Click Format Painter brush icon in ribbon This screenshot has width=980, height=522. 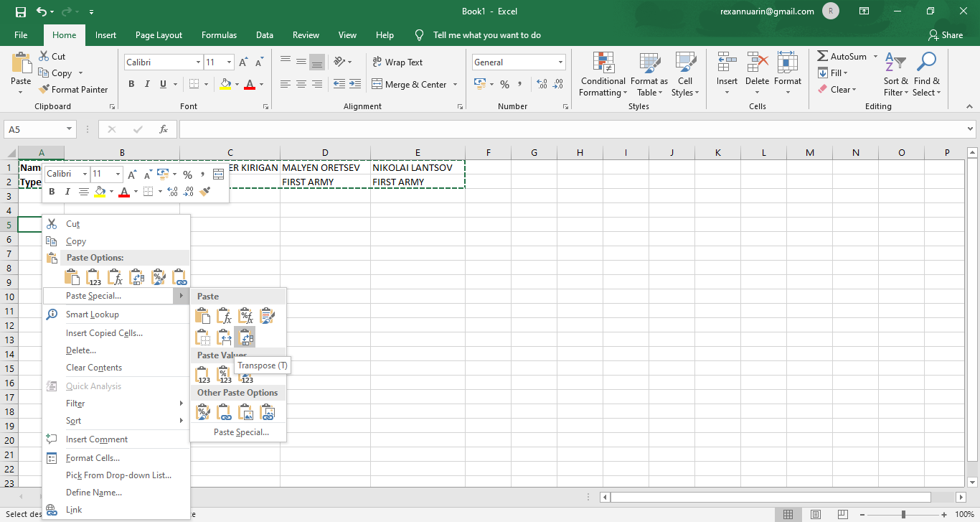pyautogui.click(x=44, y=90)
